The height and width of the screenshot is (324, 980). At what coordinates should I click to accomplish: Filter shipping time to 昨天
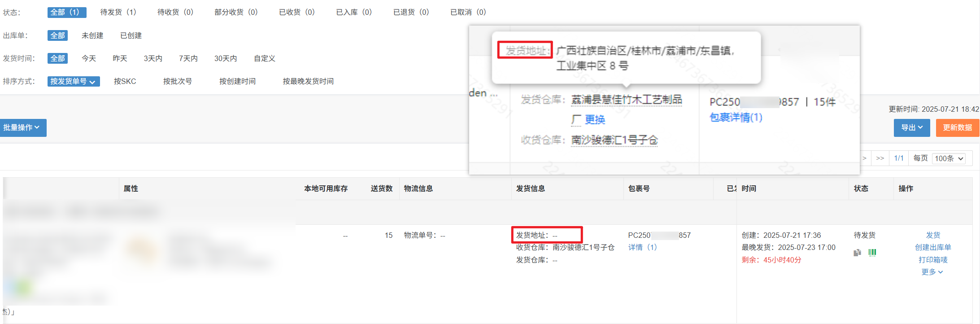(x=120, y=58)
